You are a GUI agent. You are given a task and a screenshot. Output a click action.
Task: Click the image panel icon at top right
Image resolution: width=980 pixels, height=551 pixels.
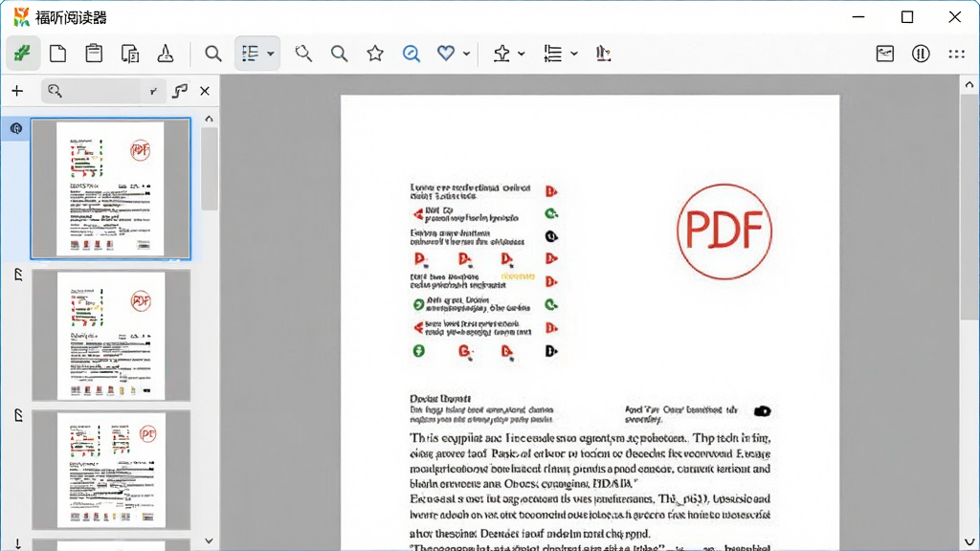pos(885,54)
